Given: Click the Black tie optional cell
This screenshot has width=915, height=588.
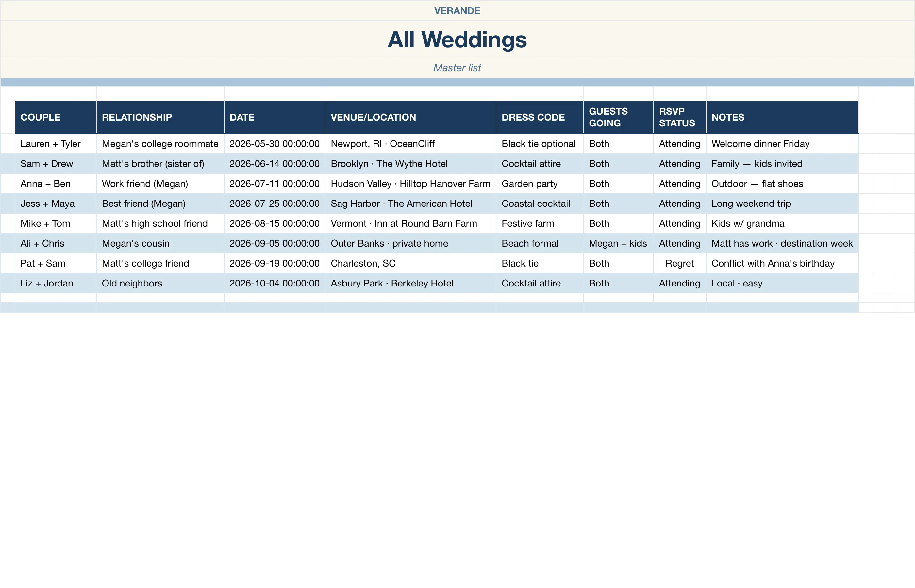Looking at the screenshot, I should click(x=540, y=143).
